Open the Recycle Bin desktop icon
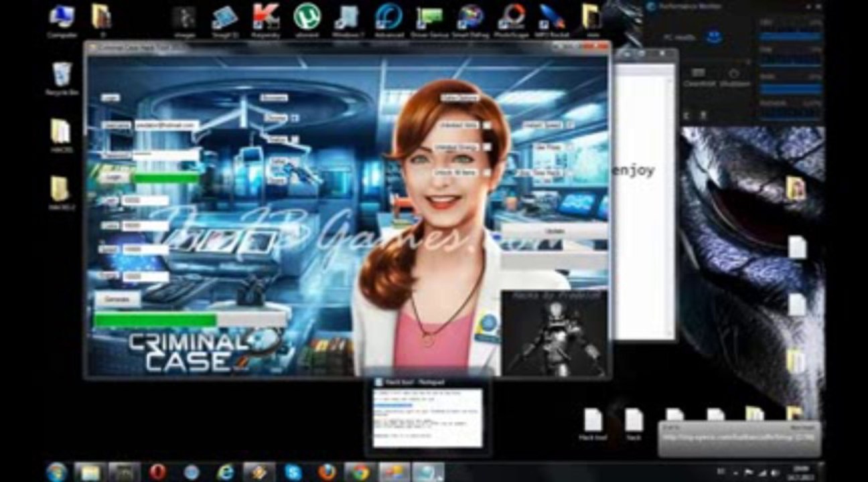 pos(62,78)
